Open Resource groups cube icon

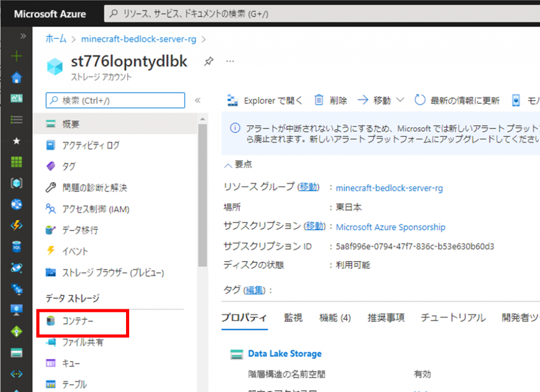pos(16,183)
